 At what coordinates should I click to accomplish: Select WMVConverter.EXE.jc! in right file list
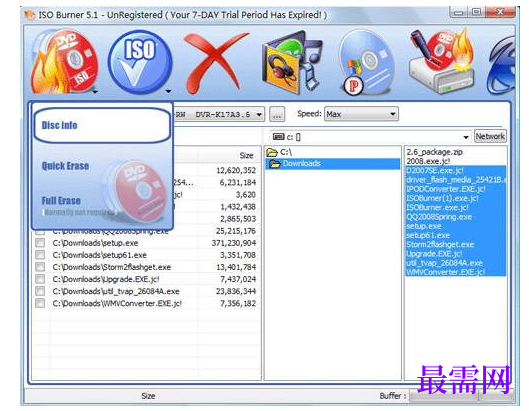(x=446, y=272)
